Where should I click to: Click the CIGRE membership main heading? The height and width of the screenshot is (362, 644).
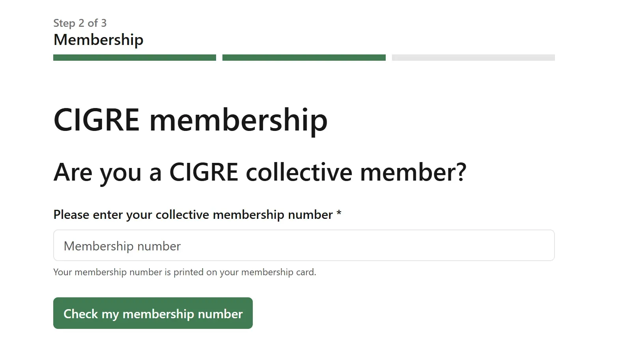tap(190, 120)
